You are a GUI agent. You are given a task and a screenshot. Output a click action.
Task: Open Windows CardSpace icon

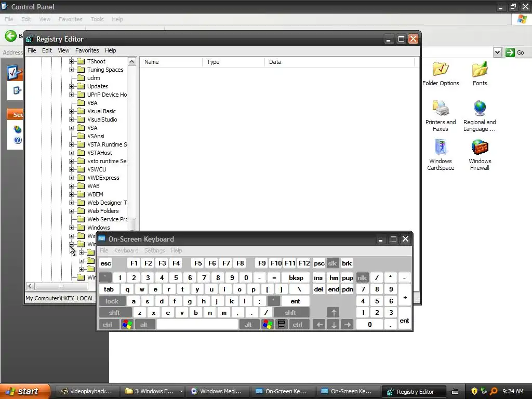coord(441,155)
